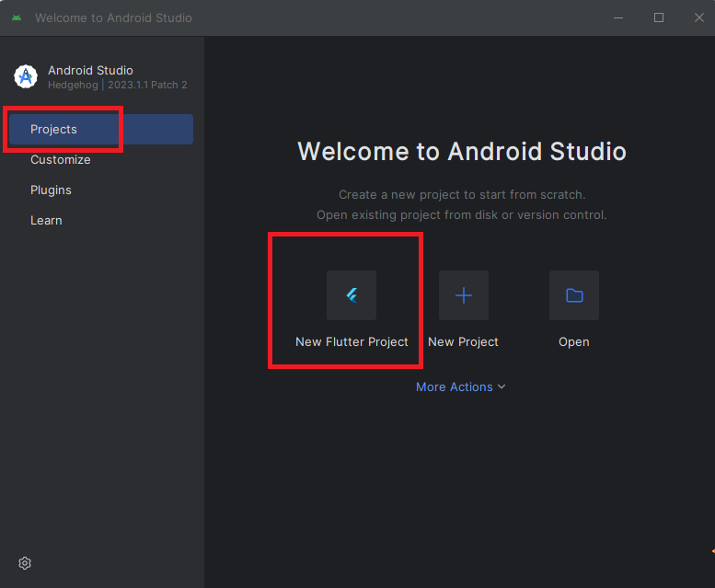Viewport: 715px width, 588px height.
Task: Select the Projects tab
Action: [x=101, y=130]
